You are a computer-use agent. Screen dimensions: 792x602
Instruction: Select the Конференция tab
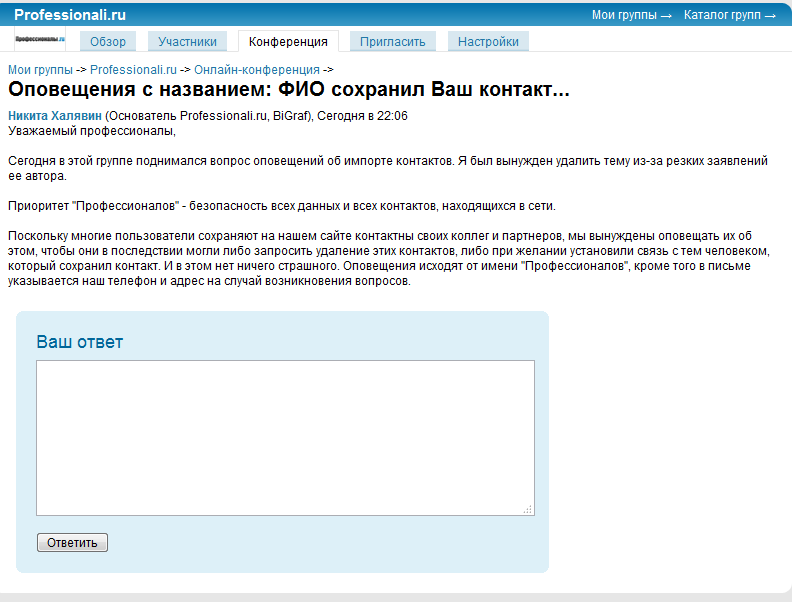coord(288,42)
